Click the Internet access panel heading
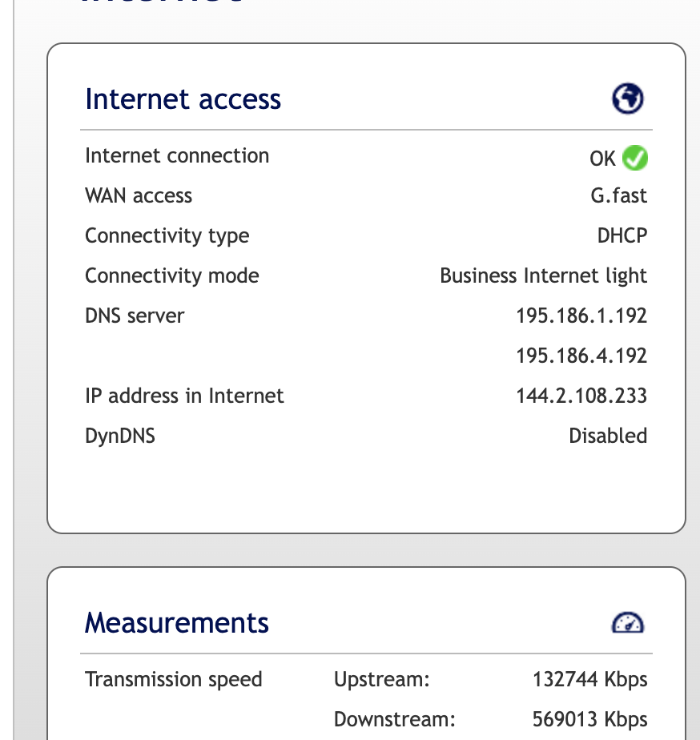This screenshot has width=700, height=740. [183, 99]
